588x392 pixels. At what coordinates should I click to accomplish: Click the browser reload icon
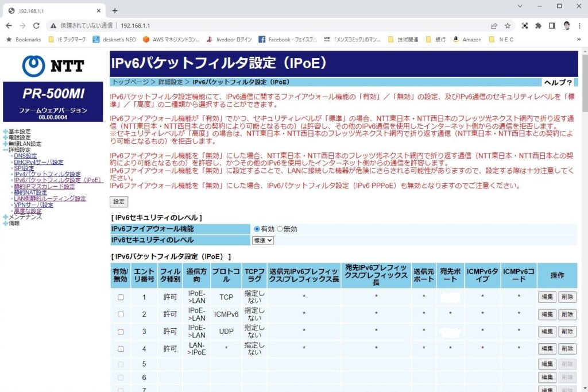click(36, 26)
